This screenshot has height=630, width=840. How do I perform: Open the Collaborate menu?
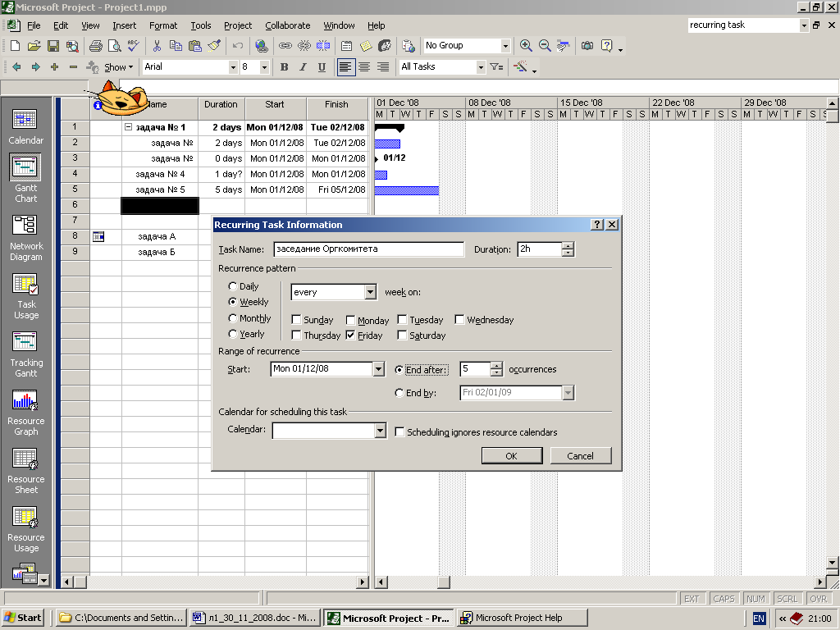(287, 25)
